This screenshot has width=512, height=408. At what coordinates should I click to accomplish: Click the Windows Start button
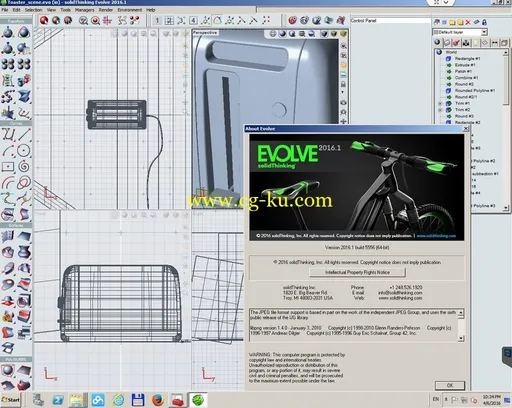point(11,400)
